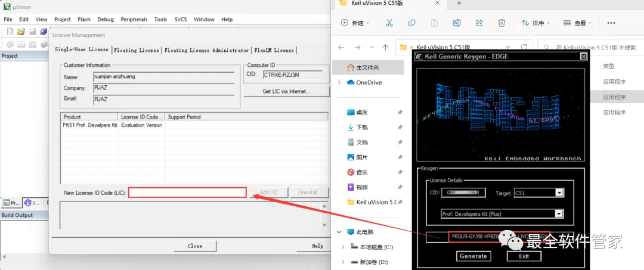Viewport: 644px width, 270px height.
Task: Expand the OneDrive tree node
Action: (339, 82)
